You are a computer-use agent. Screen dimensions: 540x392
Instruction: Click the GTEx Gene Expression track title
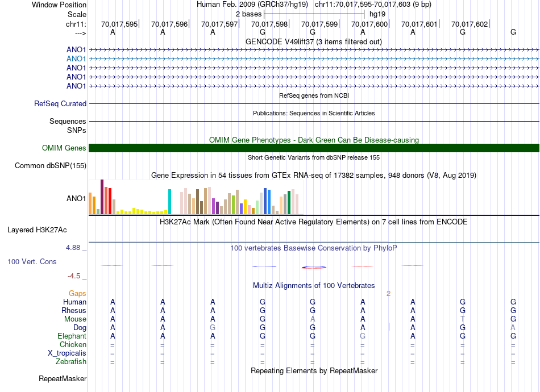click(x=314, y=176)
